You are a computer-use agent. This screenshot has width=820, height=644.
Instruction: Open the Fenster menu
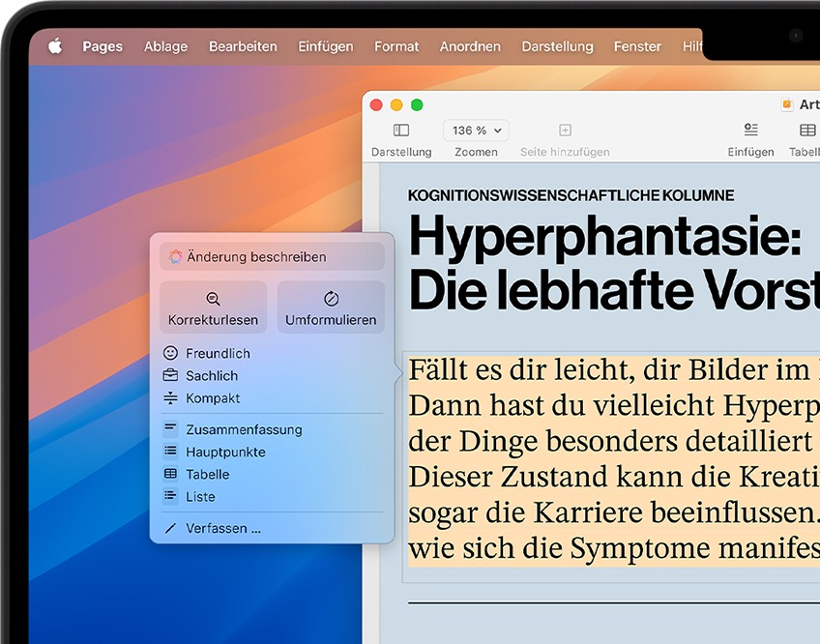click(x=637, y=45)
